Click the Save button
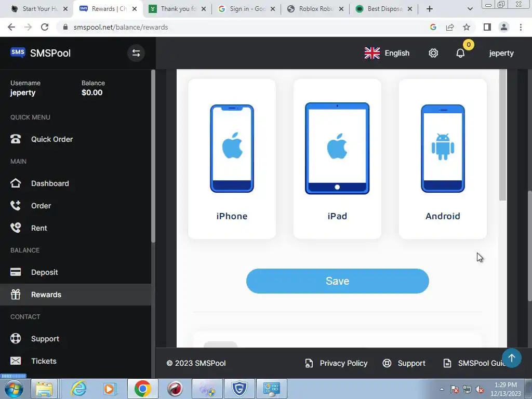The image size is (532, 399). coord(338,281)
